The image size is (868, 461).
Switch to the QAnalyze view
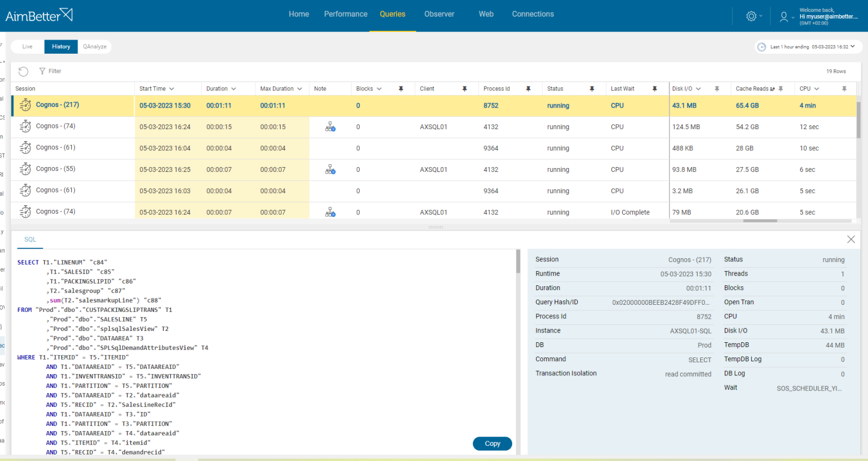[94, 47]
